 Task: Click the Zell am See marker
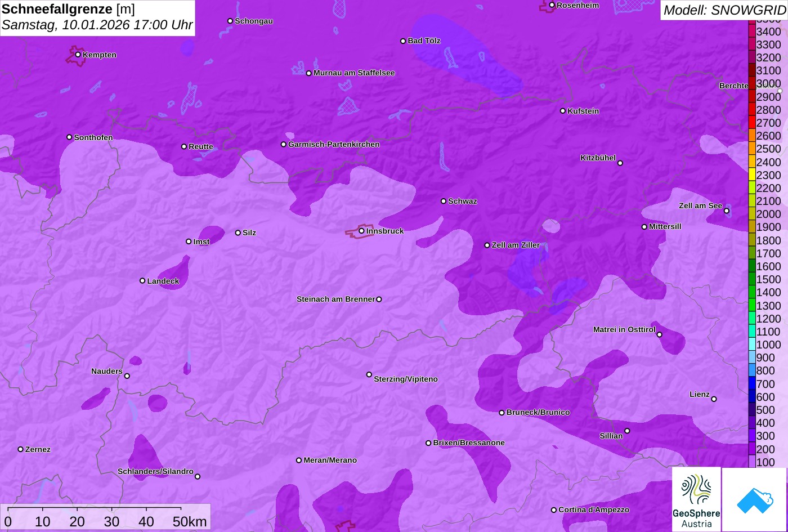727,211
